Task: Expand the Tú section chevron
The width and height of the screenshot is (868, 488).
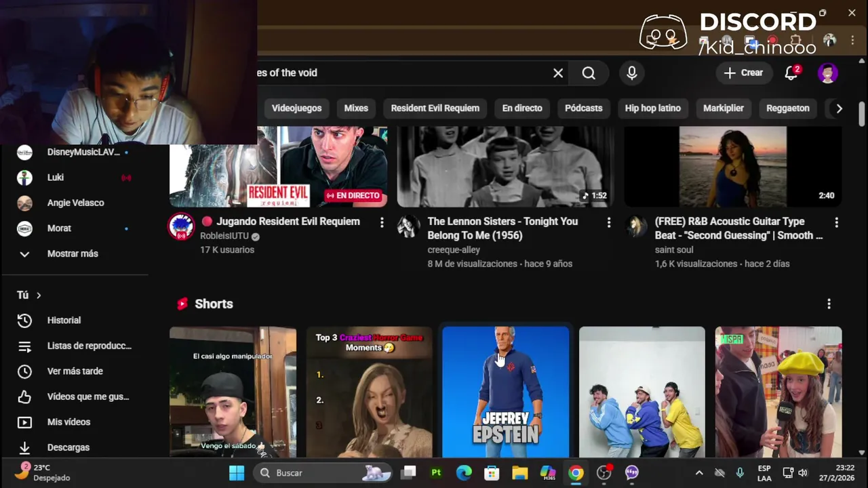Action: pos(39,296)
